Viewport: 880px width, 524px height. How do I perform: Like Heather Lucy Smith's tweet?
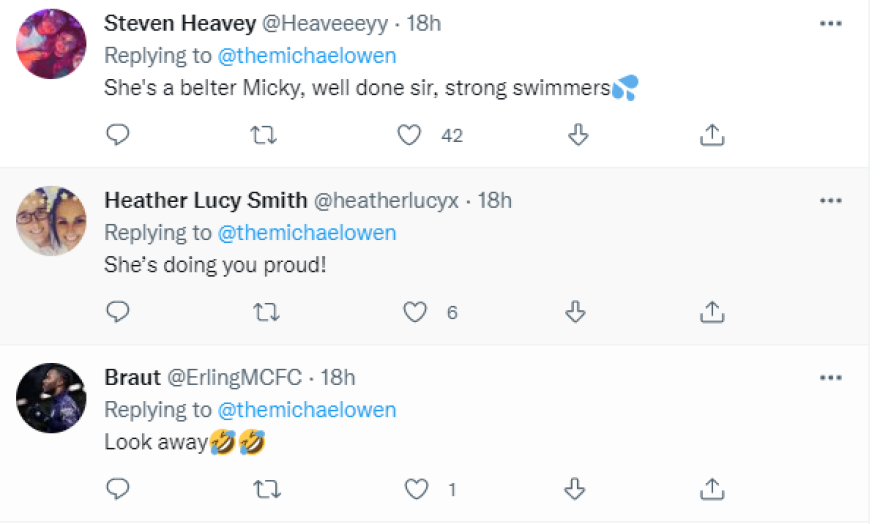[415, 312]
